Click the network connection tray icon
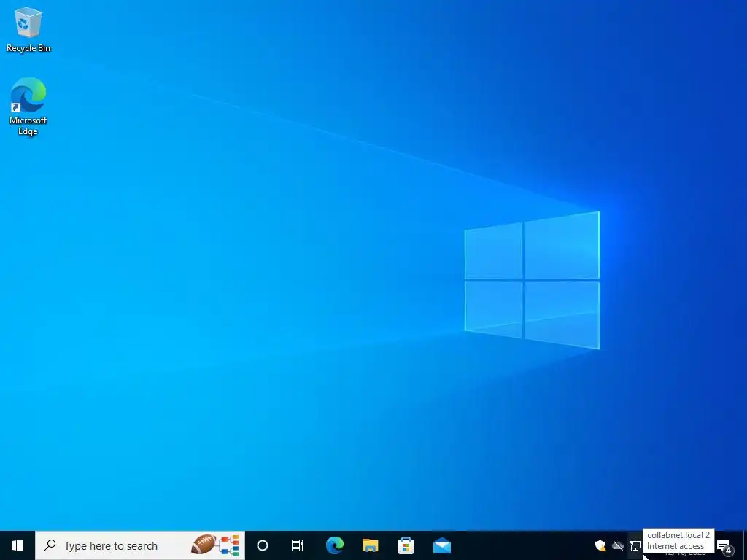 [635, 545]
